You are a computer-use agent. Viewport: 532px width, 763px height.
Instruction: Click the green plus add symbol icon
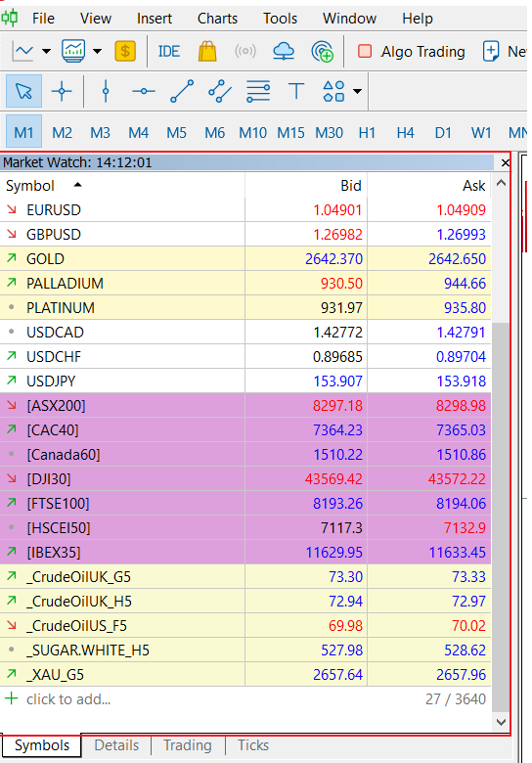point(11,698)
